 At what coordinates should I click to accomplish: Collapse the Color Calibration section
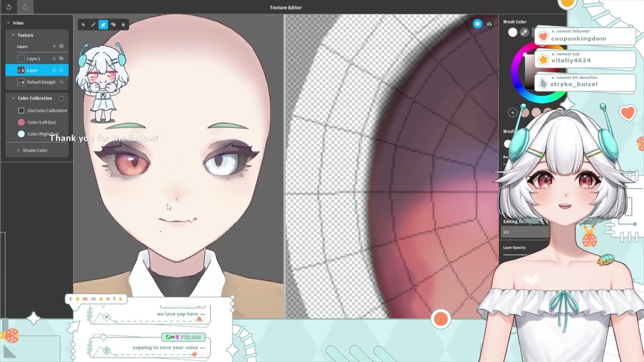pos(13,98)
